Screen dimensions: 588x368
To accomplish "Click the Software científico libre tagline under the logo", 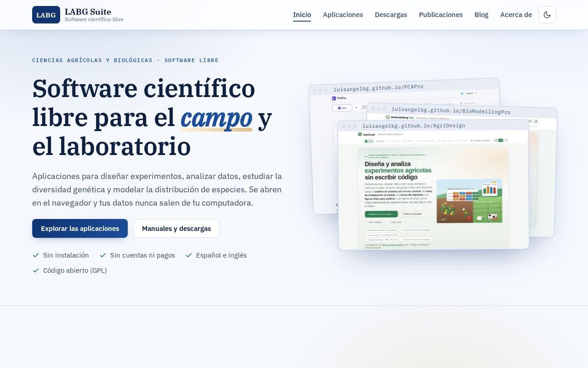I will tap(94, 19).
